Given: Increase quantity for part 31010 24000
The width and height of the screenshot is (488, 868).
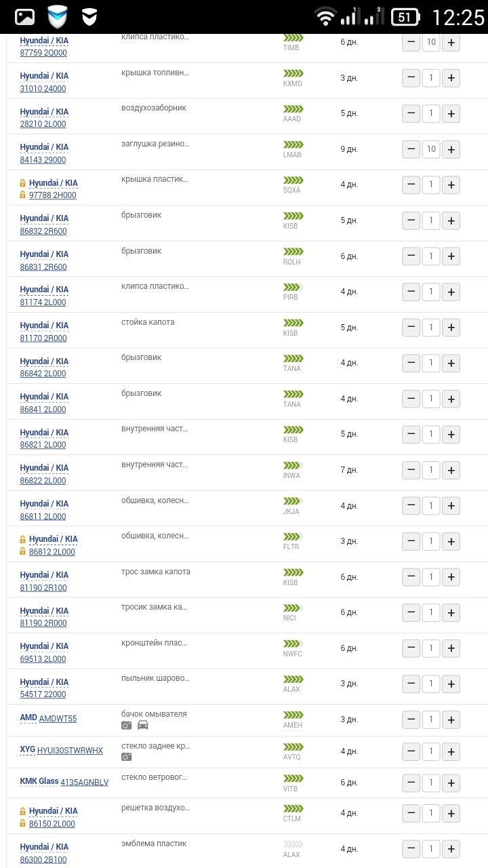Looking at the screenshot, I should click(x=451, y=78).
